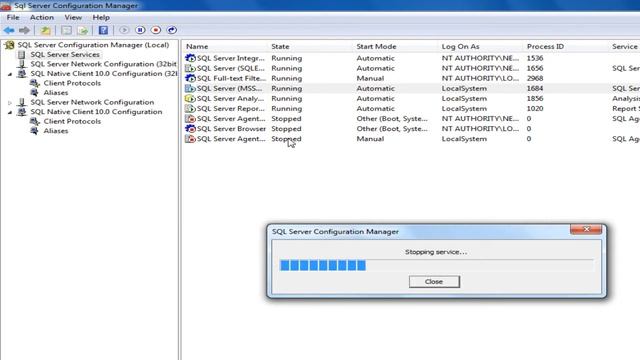Click the Restart Service toolbar icon
Screen dimensions: 640x360
(x=172, y=30)
